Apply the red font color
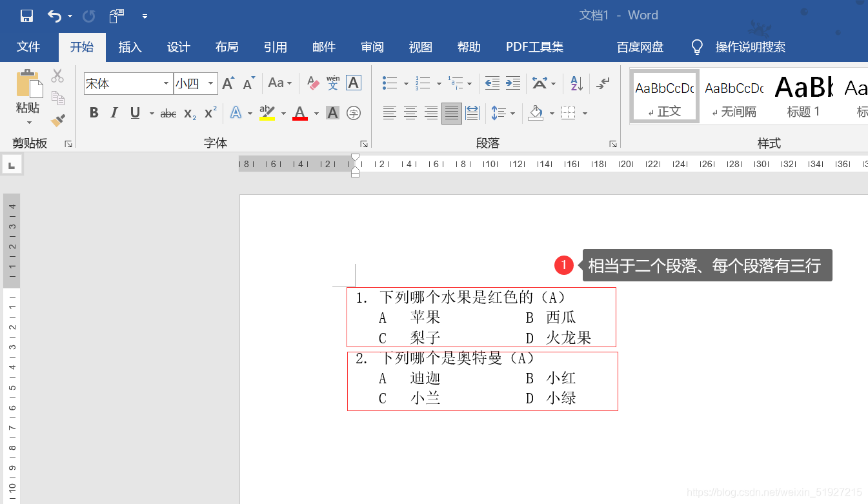This screenshot has height=504, width=868. click(x=300, y=113)
